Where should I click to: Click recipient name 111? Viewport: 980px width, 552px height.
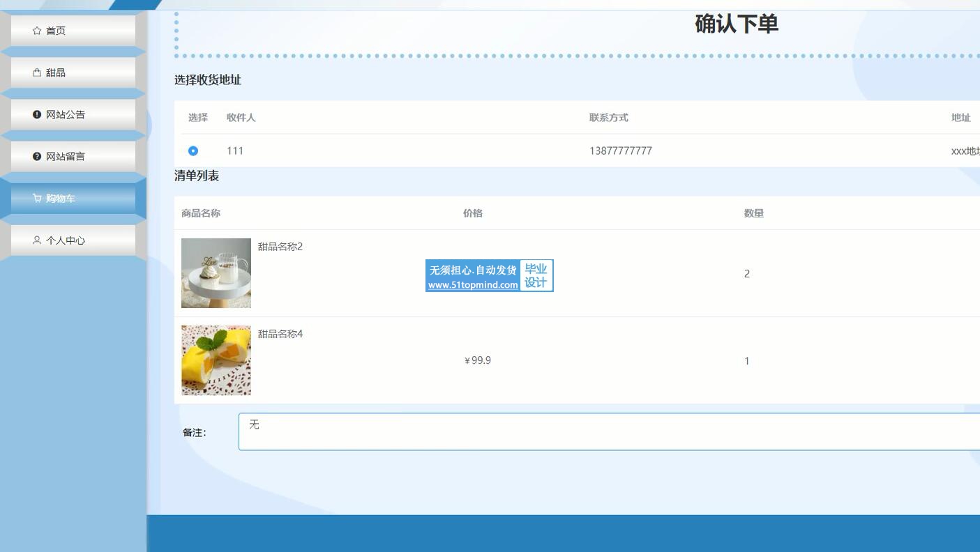235,151
